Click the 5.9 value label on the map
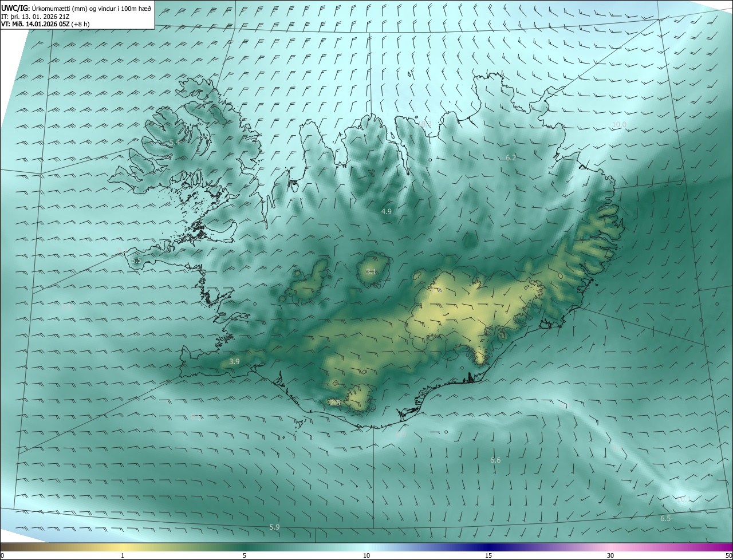 coord(274,527)
